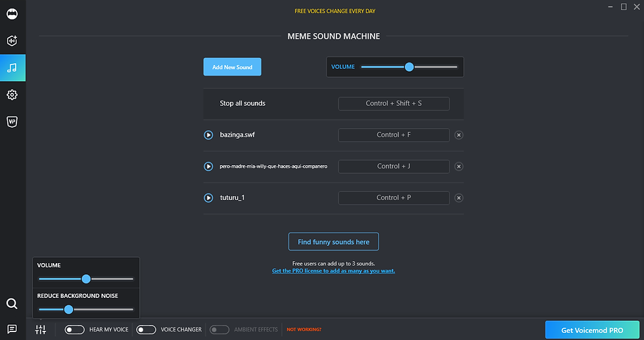Screen dimensions: 644x340
Task: Open the Get the PRO license link
Action: click(333, 271)
